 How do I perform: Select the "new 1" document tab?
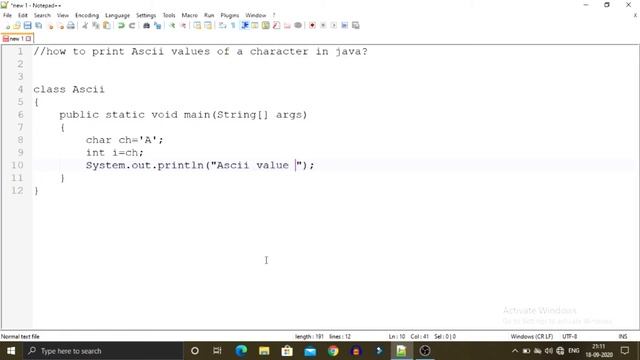(x=17, y=39)
